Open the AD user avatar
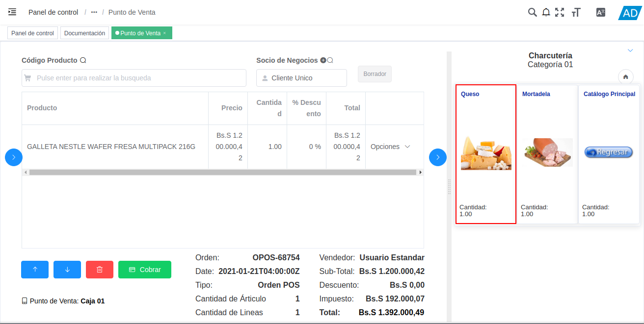 point(629,13)
